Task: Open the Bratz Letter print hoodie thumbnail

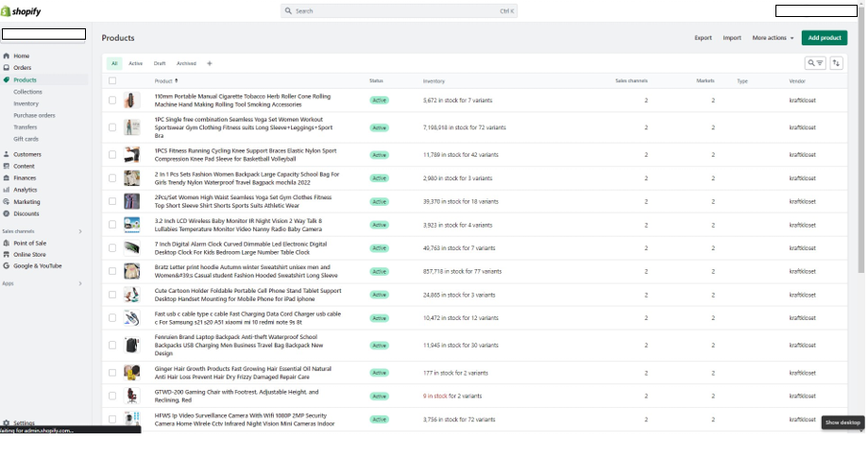Action: tap(132, 271)
